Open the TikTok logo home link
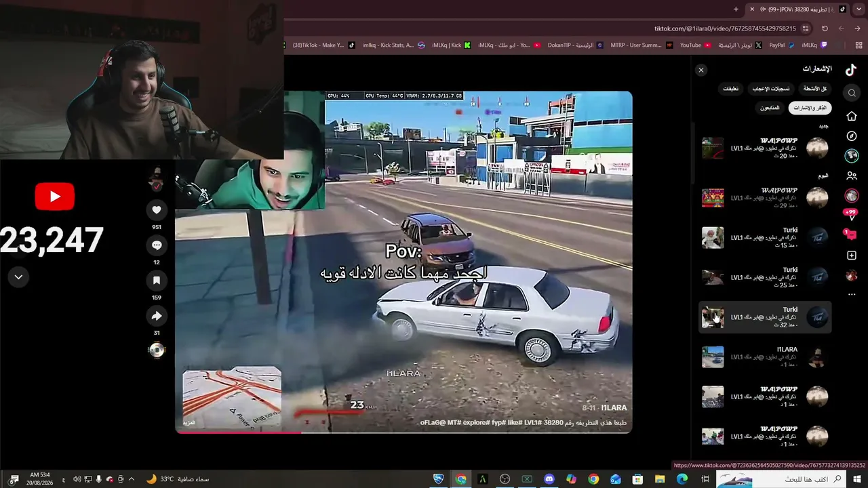 (x=851, y=69)
